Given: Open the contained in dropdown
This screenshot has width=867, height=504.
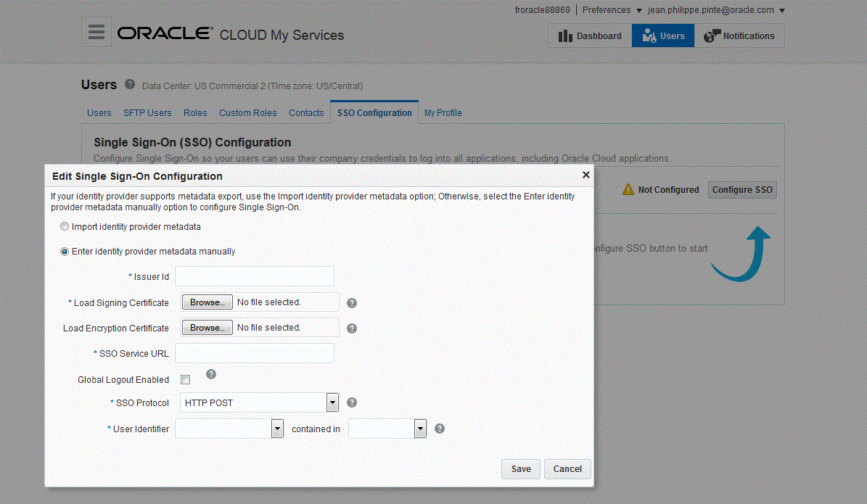Looking at the screenshot, I should tap(419, 429).
